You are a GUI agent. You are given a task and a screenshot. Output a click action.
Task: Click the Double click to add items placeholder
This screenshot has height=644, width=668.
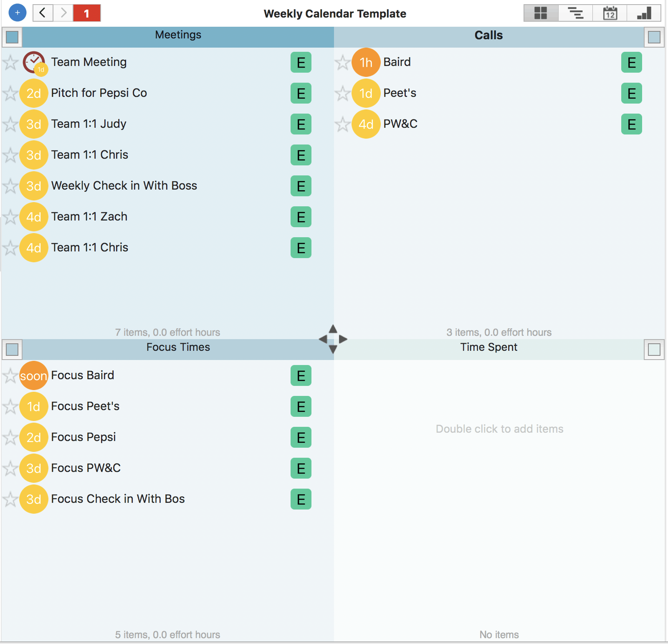tap(499, 429)
